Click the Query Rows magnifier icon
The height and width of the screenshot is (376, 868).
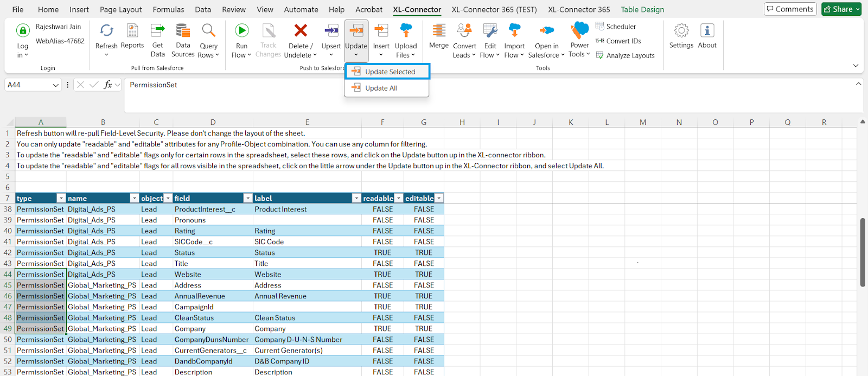[208, 30]
